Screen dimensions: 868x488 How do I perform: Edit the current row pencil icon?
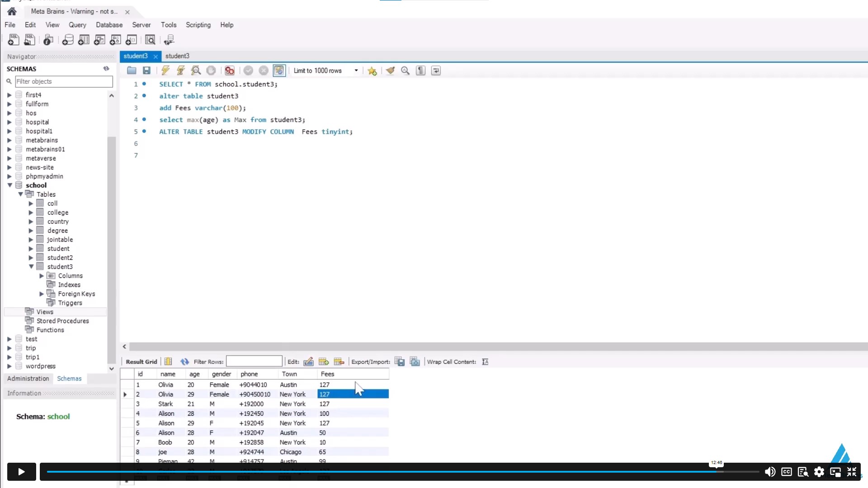coord(308,361)
